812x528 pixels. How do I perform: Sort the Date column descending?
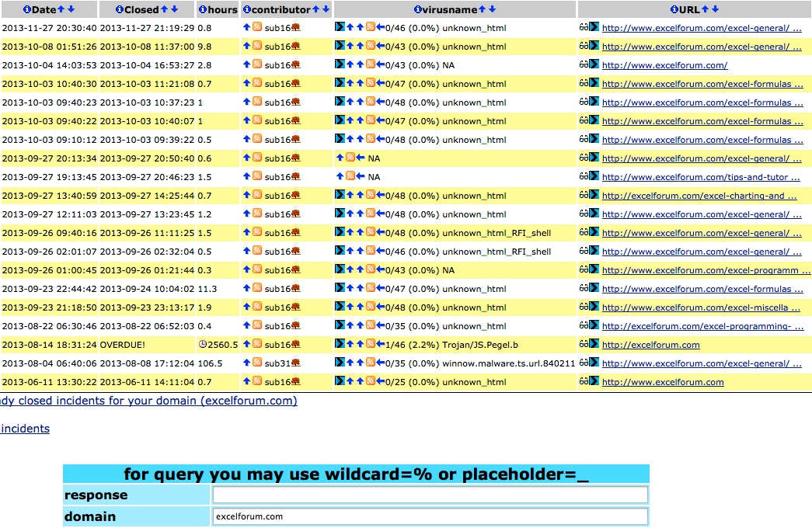click(71, 9)
